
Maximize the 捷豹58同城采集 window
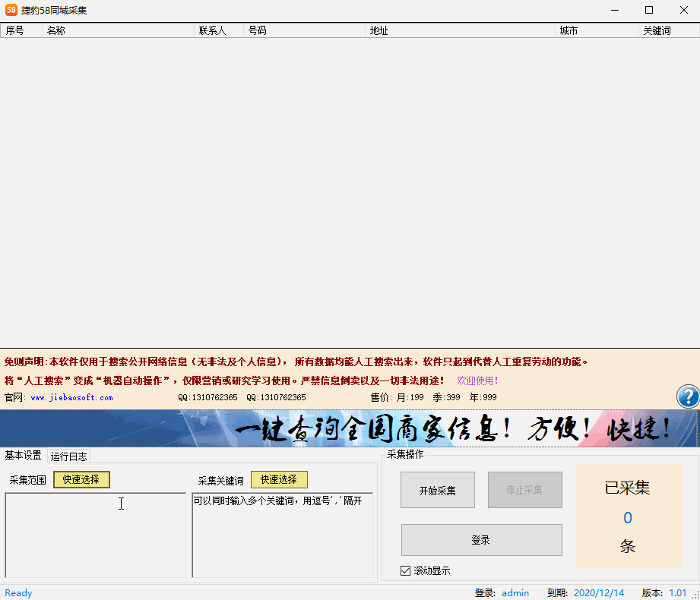pos(649,10)
